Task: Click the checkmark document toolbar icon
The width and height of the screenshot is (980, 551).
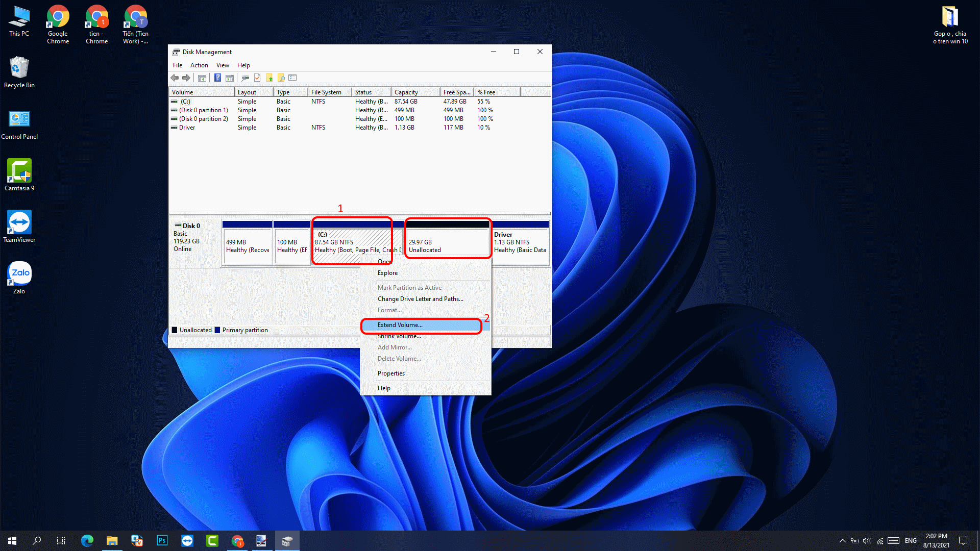Action: tap(257, 78)
